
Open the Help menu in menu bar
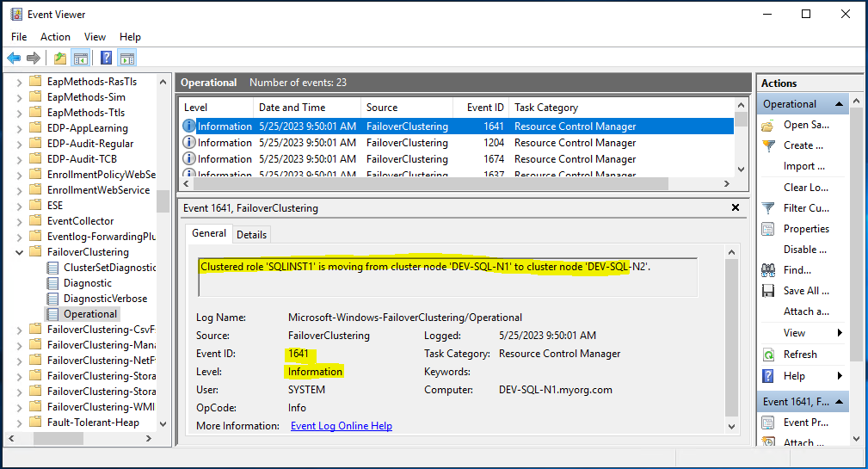[x=130, y=36]
